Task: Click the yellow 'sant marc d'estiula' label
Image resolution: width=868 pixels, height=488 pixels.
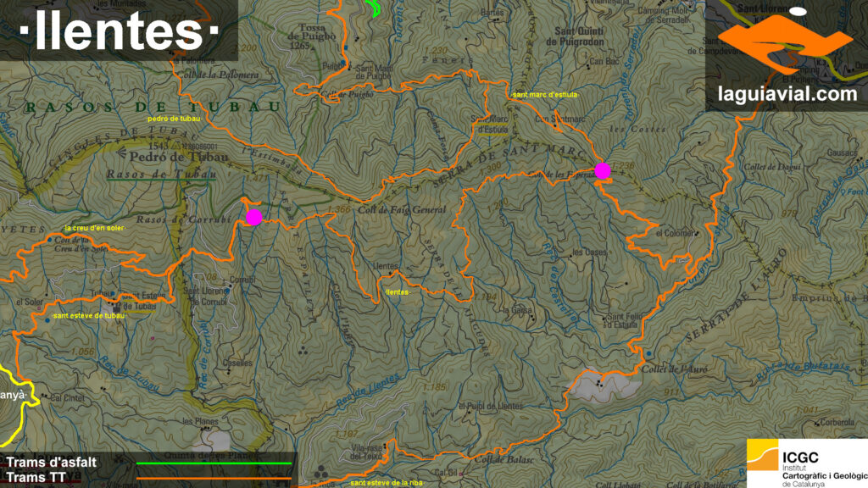Action: (544, 95)
